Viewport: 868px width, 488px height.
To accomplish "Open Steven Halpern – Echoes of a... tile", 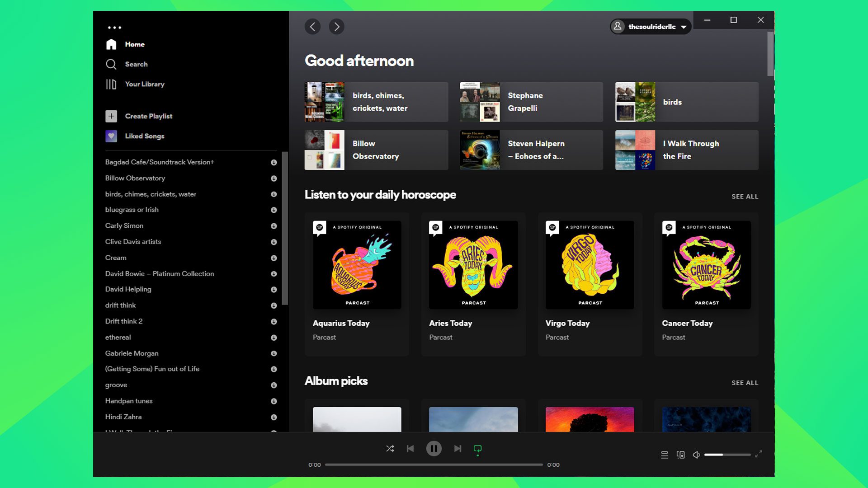I will point(531,150).
